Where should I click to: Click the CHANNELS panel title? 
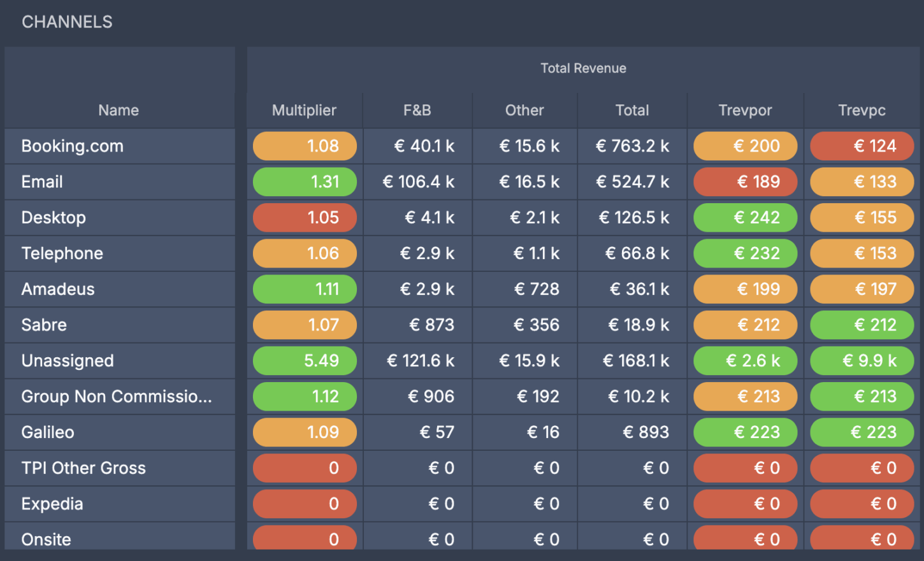point(67,22)
